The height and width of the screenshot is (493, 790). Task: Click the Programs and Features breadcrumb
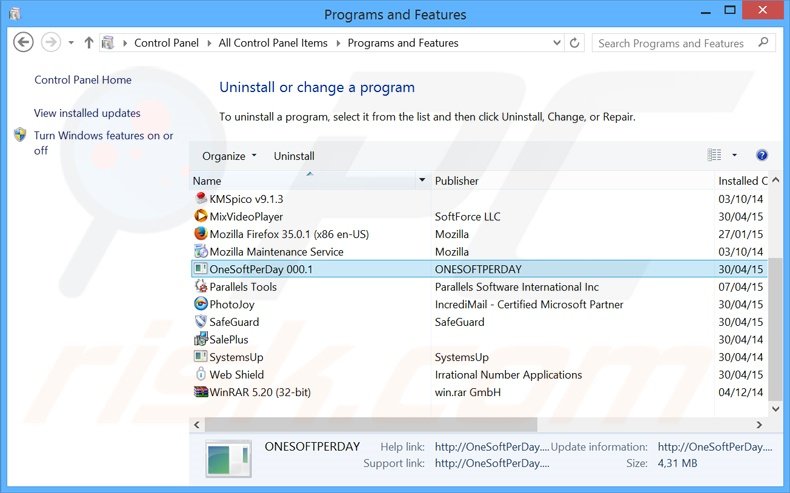pos(403,43)
